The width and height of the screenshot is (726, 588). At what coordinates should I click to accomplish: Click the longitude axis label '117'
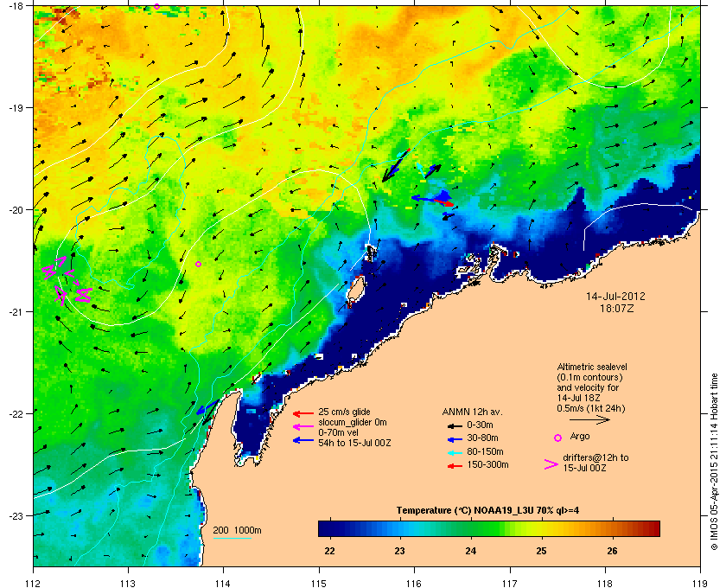pyautogui.click(x=510, y=583)
